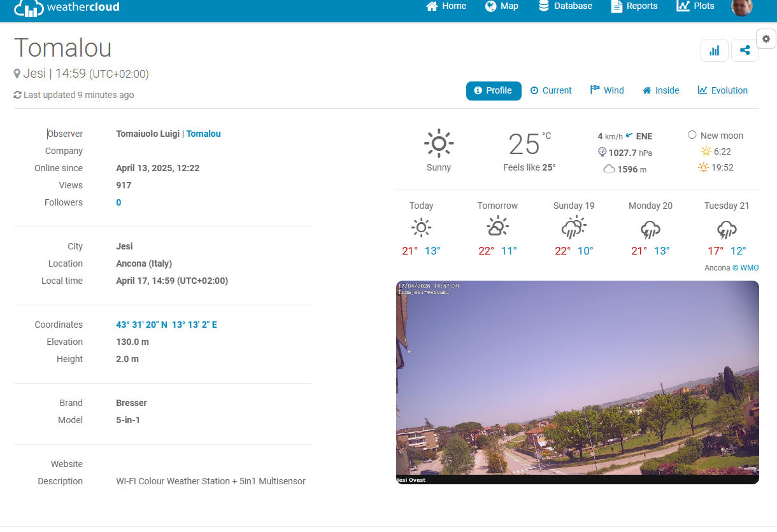Screen dimensions: 777x532
Task: Open the user profile avatar
Action: (742, 7)
